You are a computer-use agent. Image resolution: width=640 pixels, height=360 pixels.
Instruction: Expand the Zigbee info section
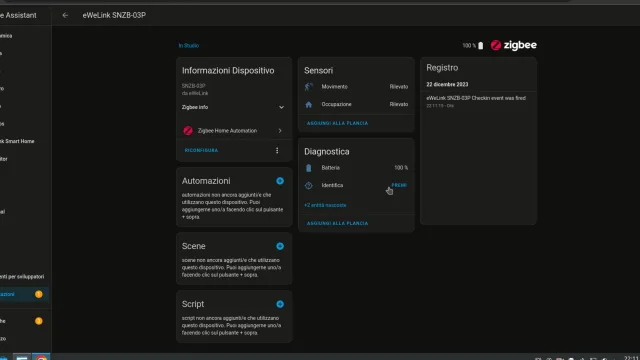(233, 107)
